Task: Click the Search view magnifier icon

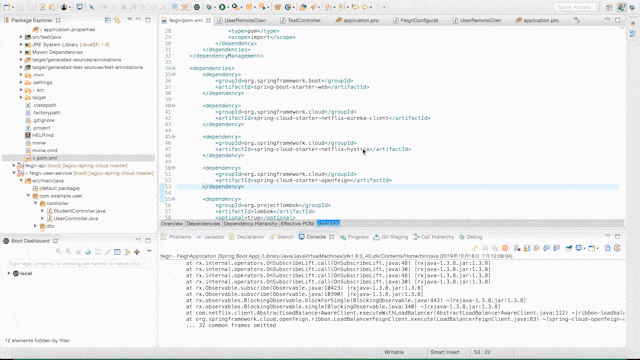Action: pyautogui.click(x=272, y=237)
